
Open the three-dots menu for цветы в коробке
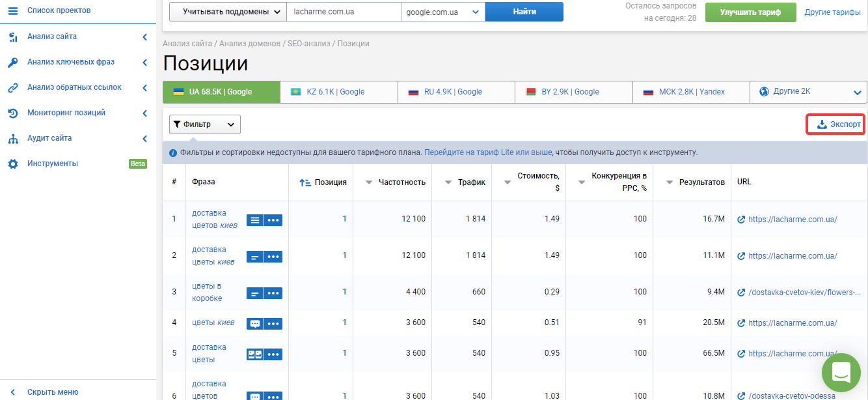[273, 293]
